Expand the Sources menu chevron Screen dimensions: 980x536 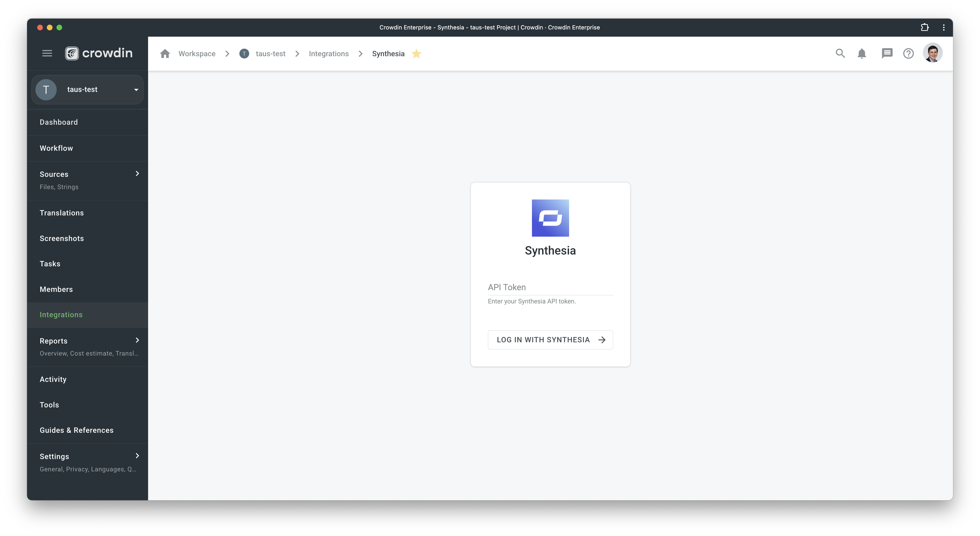137,174
